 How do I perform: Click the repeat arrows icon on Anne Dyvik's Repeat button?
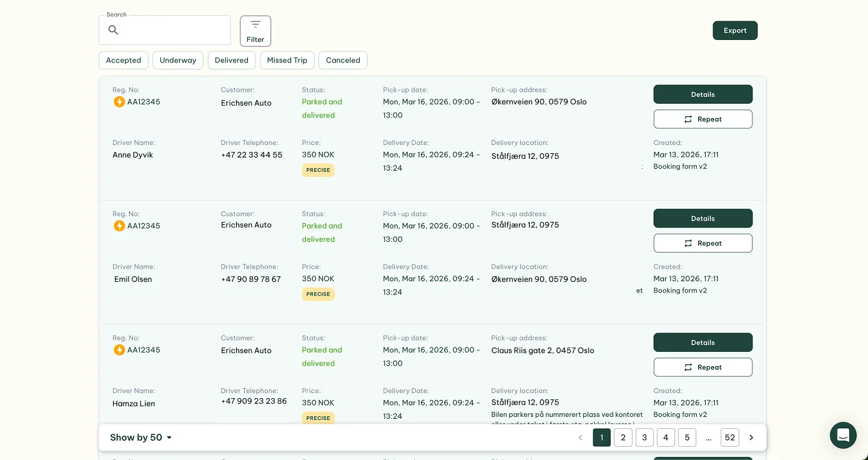pos(688,119)
